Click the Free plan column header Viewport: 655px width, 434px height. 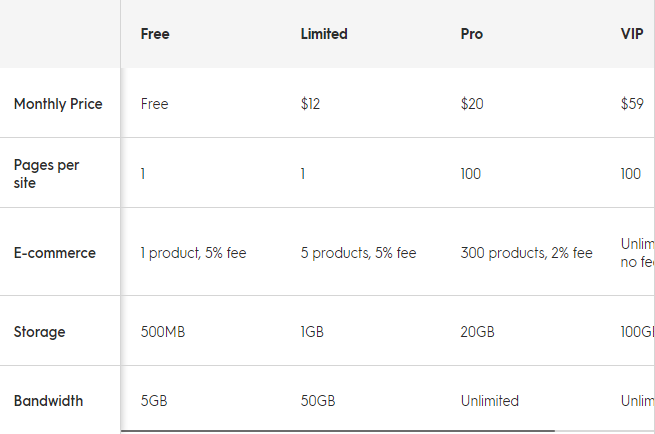(155, 34)
